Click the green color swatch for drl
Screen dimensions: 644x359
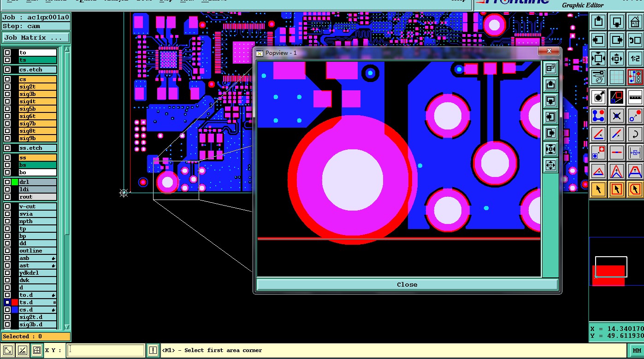click(x=15, y=182)
